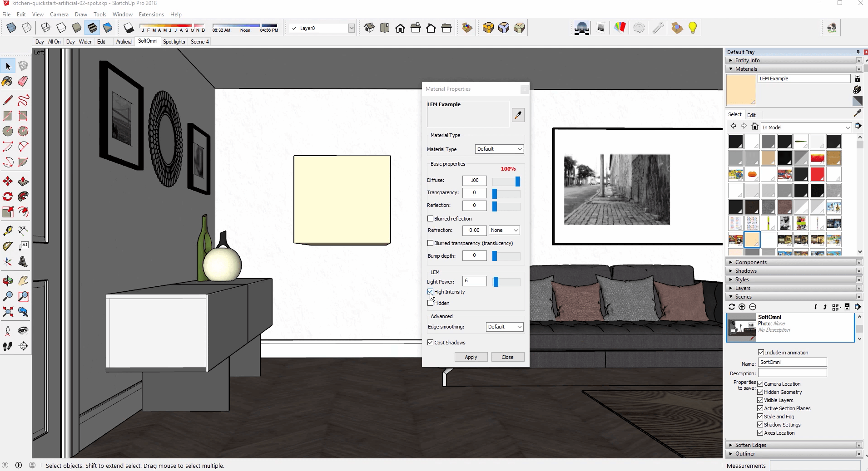The height and width of the screenshot is (471, 868).
Task: Activate the Push/Pull tool
Action: (23, 182)
